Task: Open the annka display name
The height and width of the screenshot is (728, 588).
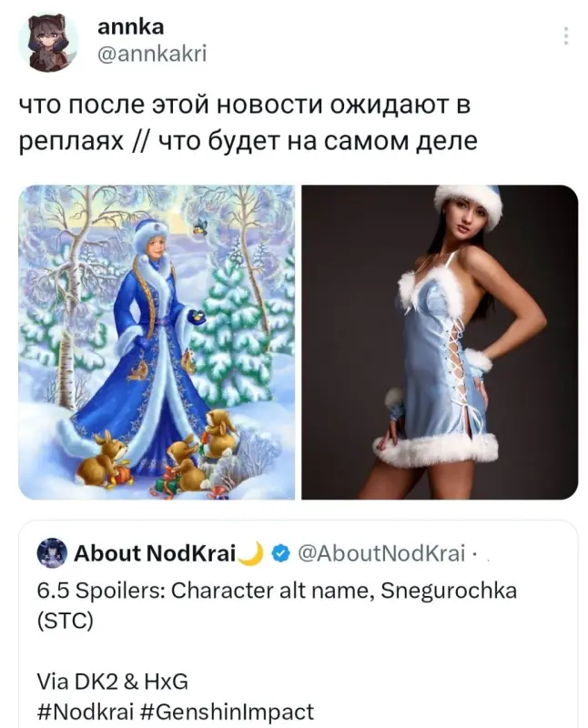Action: tap(130, 27)
